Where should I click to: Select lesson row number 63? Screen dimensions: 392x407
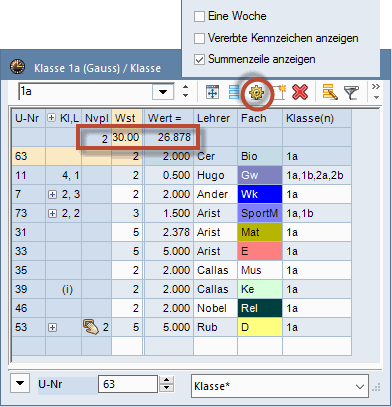point(29,156)
